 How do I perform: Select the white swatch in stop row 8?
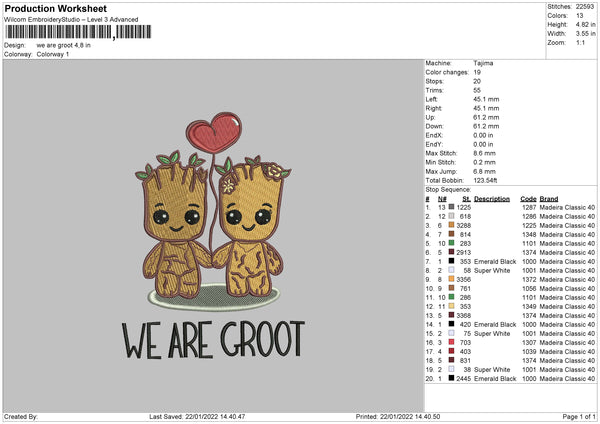tap(452, 270)
